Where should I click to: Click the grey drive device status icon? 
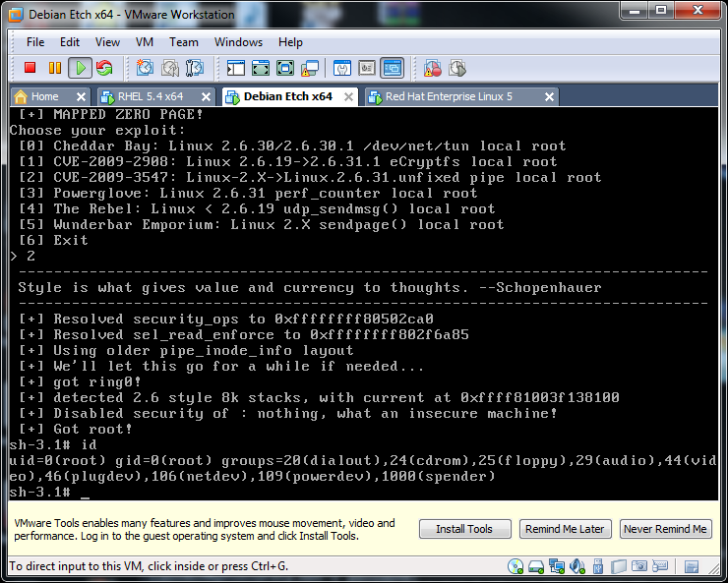click(x=619, y=566)
